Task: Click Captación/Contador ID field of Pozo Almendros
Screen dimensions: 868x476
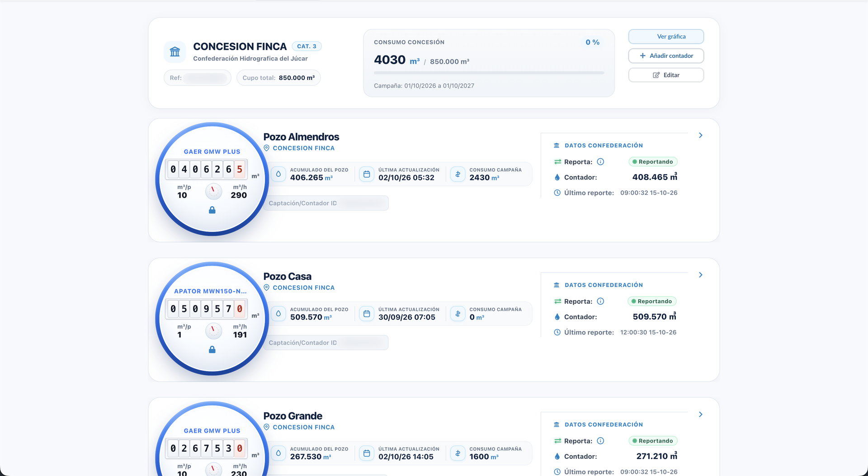Action: 326,203
